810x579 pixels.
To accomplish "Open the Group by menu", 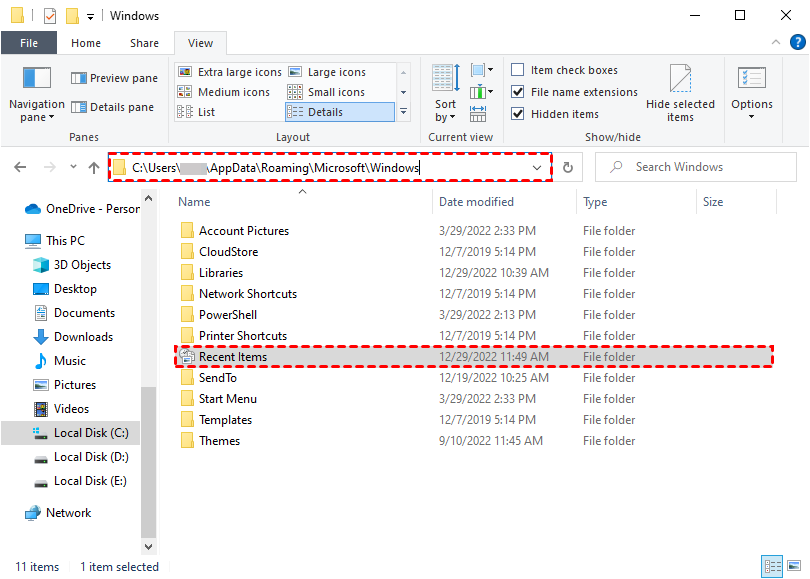I will [481, 70].
